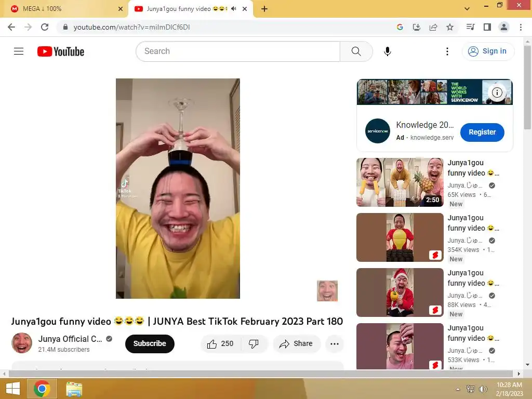Click the video player

(178, 189)
